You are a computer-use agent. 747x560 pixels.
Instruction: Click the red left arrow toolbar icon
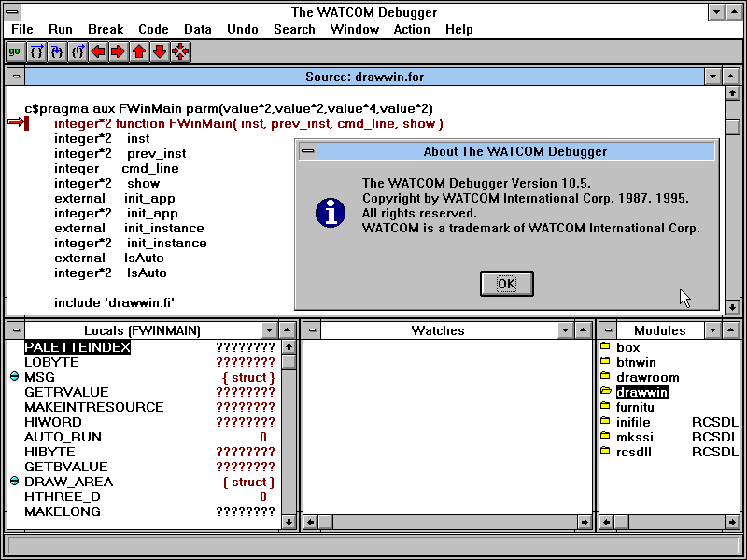tap(98, 51)
